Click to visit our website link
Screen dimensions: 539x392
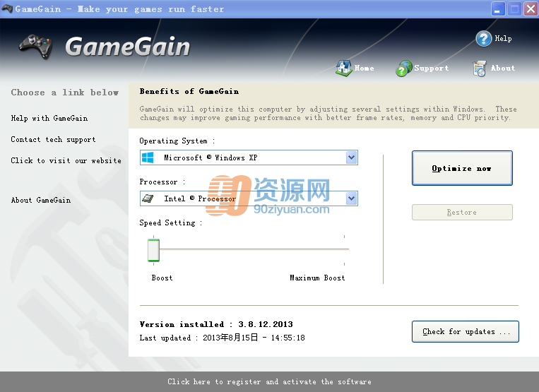pos(66,160)
